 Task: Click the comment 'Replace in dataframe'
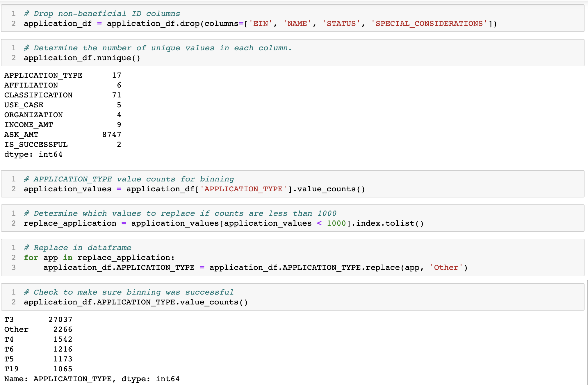pyautogui.click(x=78, y=248)
